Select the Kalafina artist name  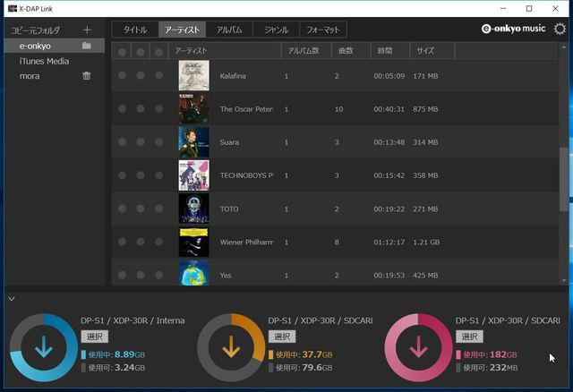tap(233, 76)
